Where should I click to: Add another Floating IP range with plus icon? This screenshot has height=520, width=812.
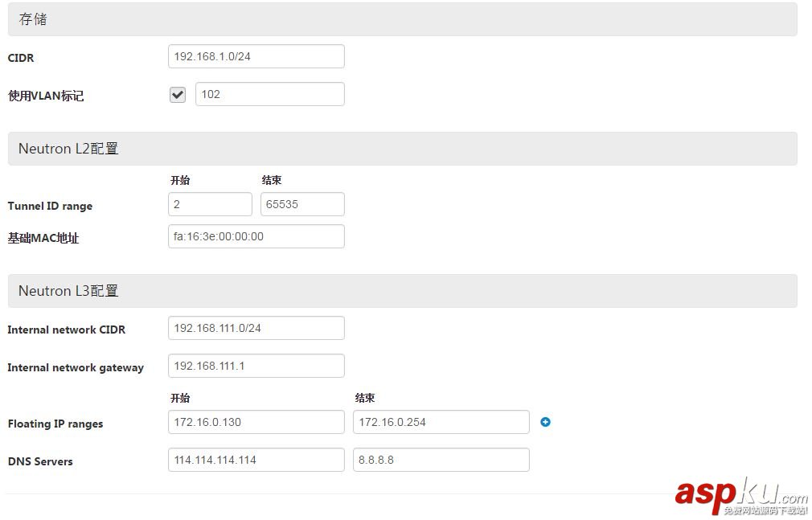[545, 422]
